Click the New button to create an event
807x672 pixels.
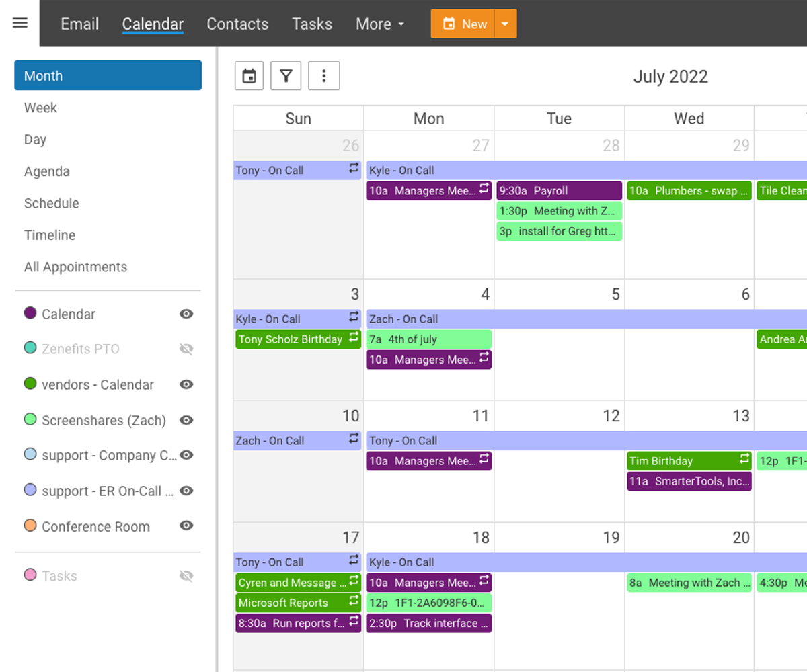[x=463, y=23]
